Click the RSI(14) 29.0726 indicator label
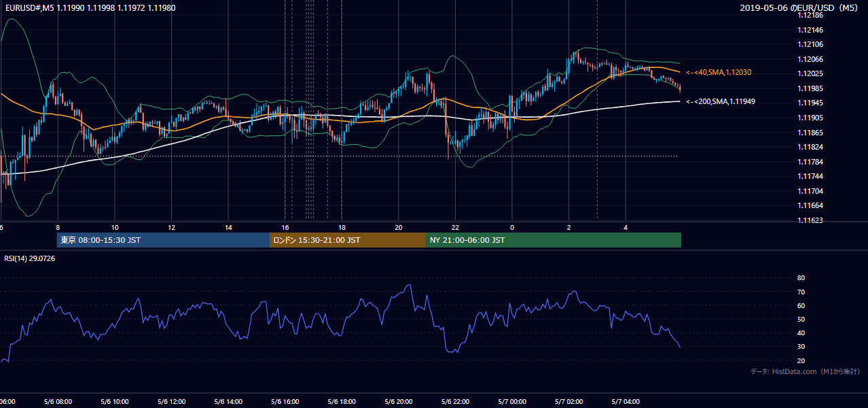Image resolution: width=868 pixels, height=408 pixels. click(x=30, y=258)
